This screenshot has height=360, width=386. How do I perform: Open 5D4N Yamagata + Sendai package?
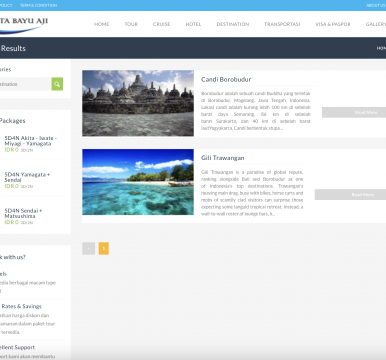click(27, 177)
